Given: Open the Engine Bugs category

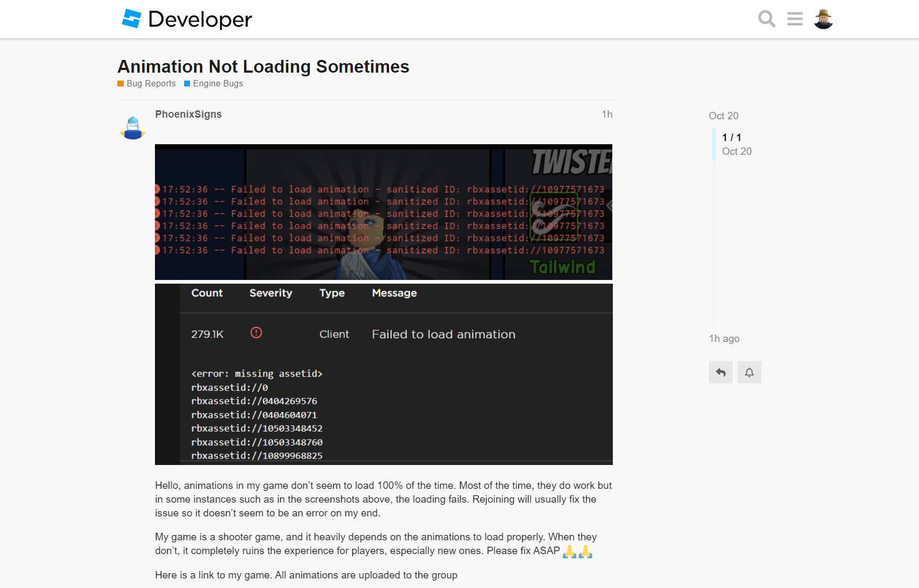Looking at the screenshot, I should click(x=213, y=84).
